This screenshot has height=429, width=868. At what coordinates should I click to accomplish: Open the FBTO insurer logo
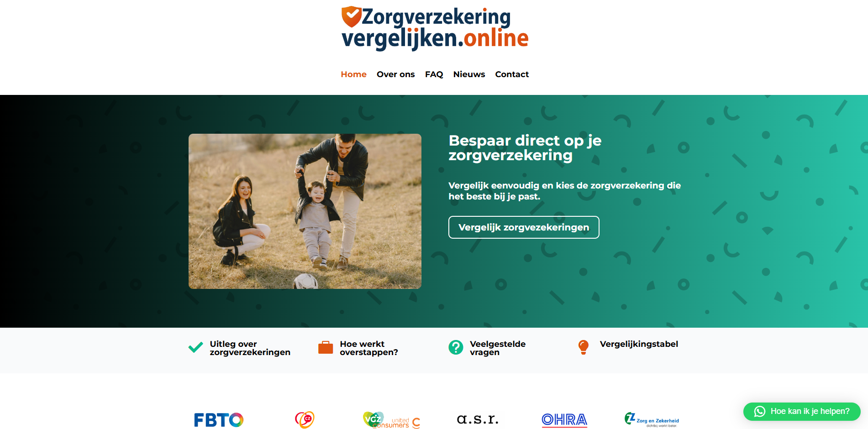coord(219,420)
